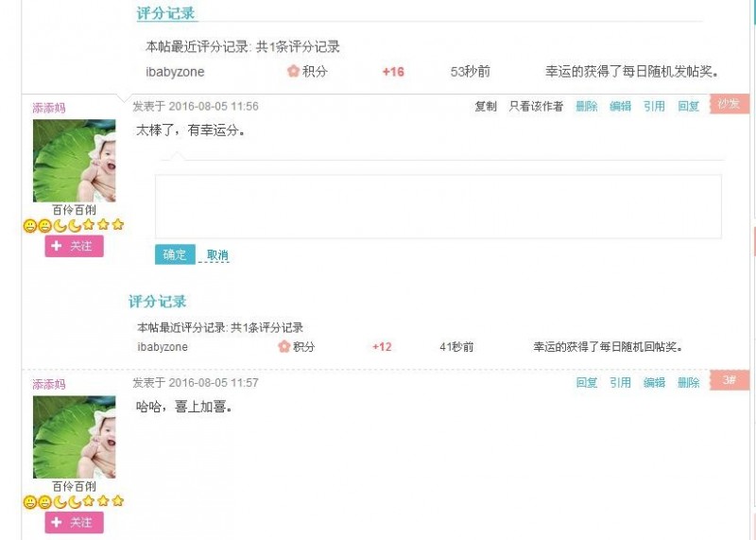Screen dimensions: 756x540
Task: Confirm the comment with 确定
Action: pos(175,254)
